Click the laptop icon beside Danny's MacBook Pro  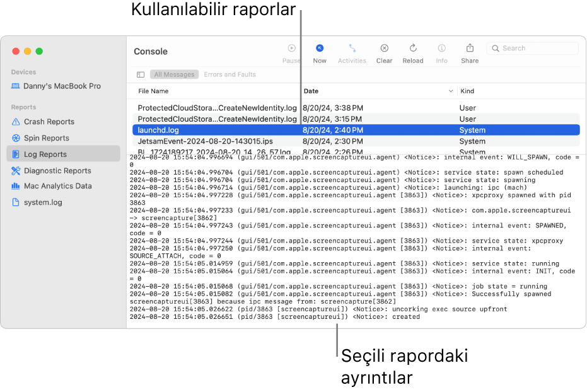[x=15, y=86]
